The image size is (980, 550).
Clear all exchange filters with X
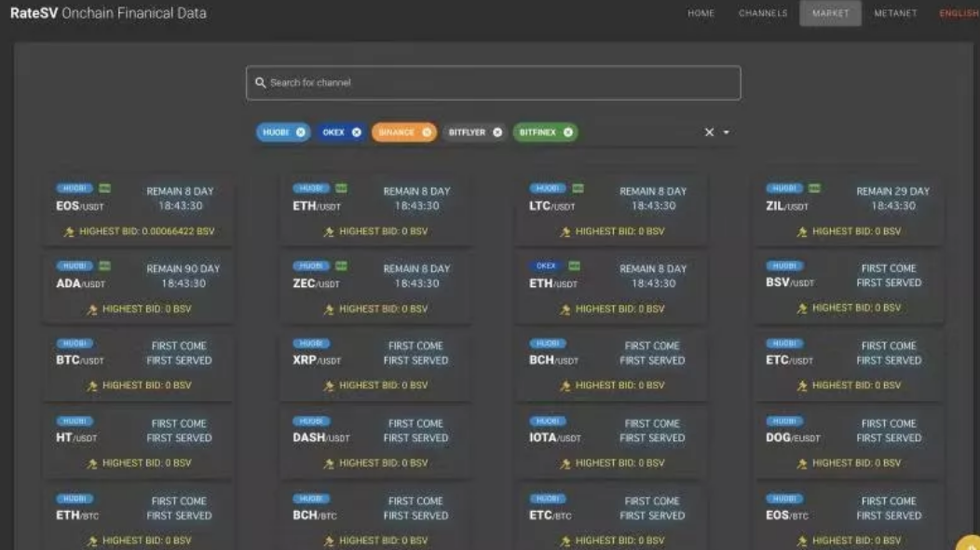coord(709,132)
